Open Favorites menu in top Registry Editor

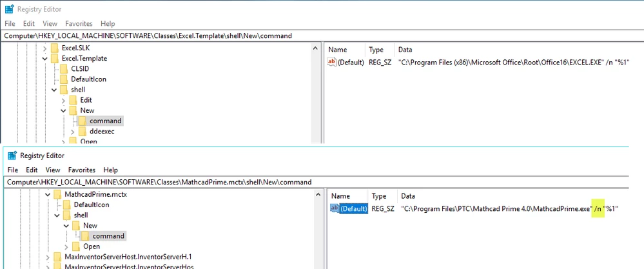tap(79, 23)
